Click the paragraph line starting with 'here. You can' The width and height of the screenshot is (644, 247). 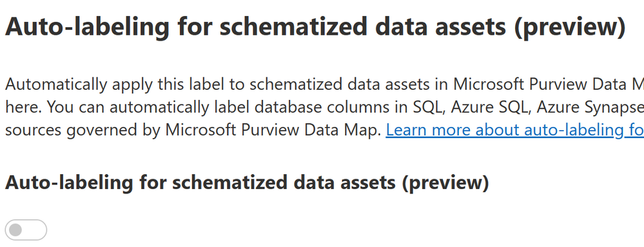(324, 107)
